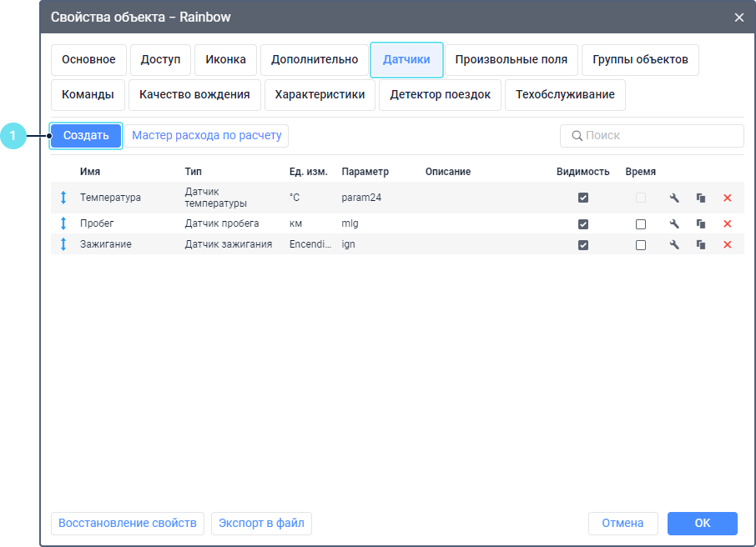This screenshot has width=756, height=547.
Task: Click the Экспорт в файл button
Action: [x=261, y=524]
